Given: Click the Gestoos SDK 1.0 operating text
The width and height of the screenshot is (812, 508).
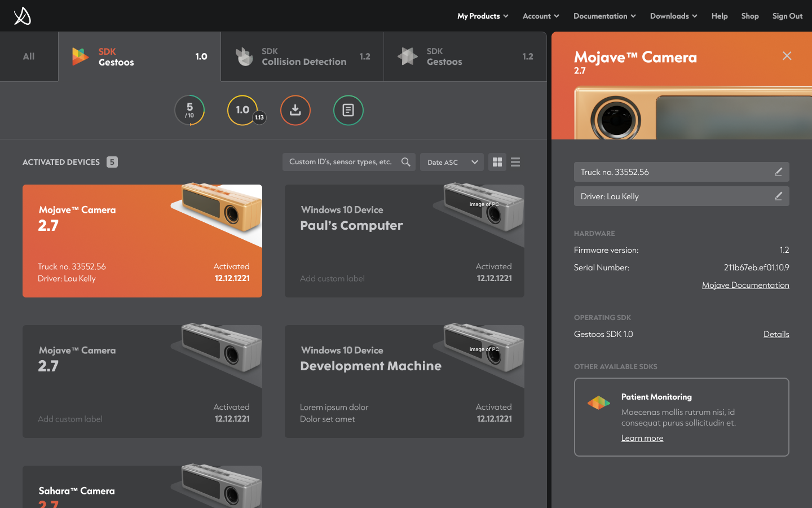Looking at the screenshot, I should tap(603, 334).
